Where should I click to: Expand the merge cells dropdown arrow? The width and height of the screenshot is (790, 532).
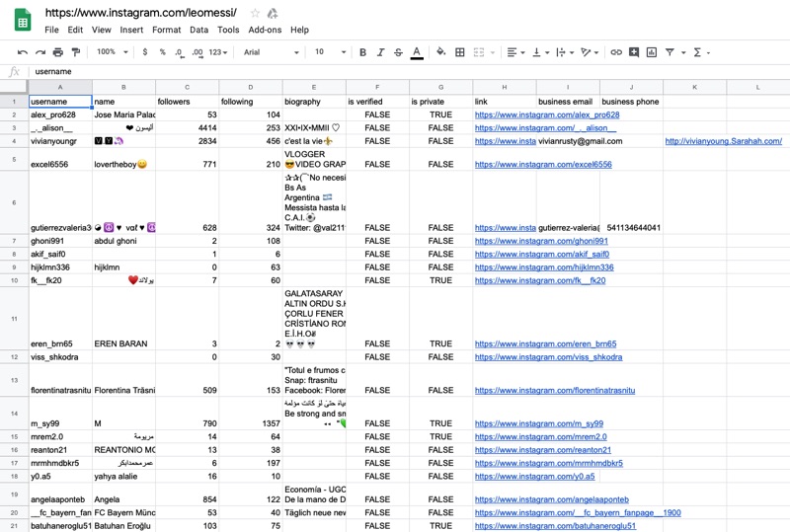pos(492,52)
